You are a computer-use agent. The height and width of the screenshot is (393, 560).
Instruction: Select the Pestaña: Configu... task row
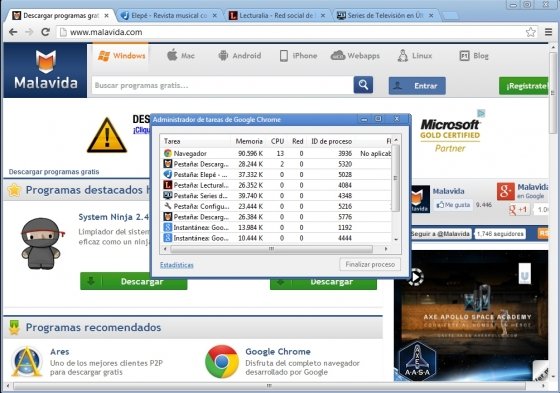tap(277, 206)
